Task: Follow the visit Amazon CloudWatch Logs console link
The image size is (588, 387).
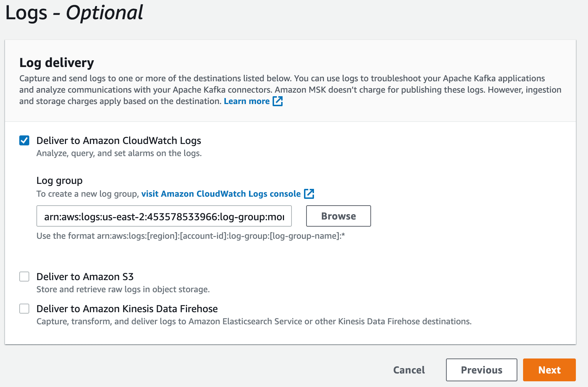Action: (221, 194)
